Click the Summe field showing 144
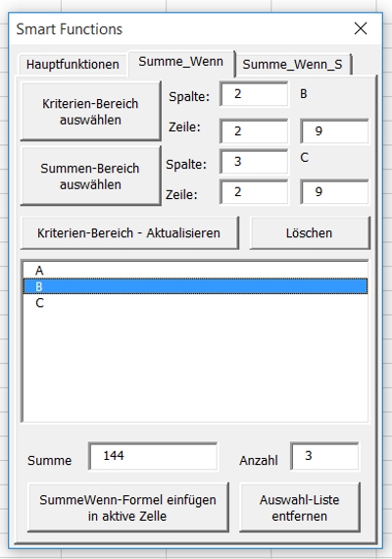 point(153,456)
